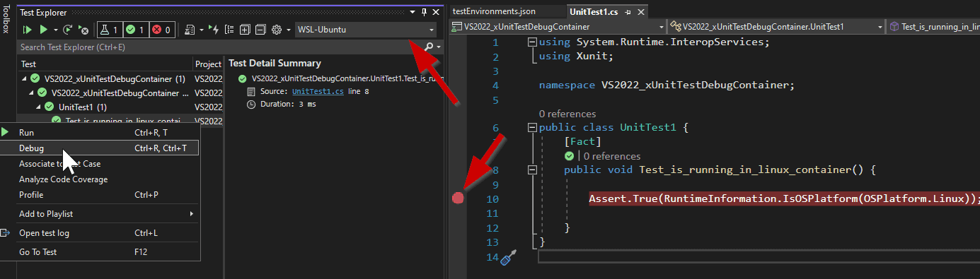Collapse the UnitTest1 (1) tree node

pyautogui.click(x=40, y=107)
